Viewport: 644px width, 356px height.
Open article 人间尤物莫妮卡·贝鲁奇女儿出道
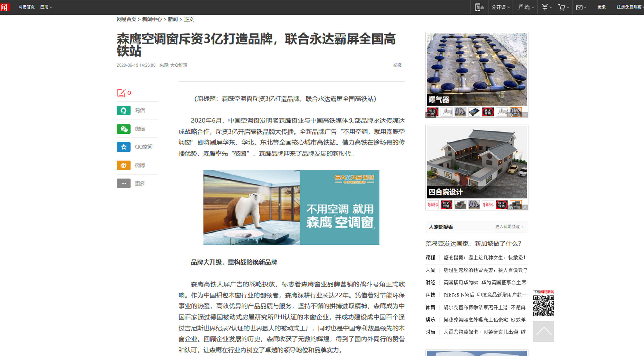[484, 332]
